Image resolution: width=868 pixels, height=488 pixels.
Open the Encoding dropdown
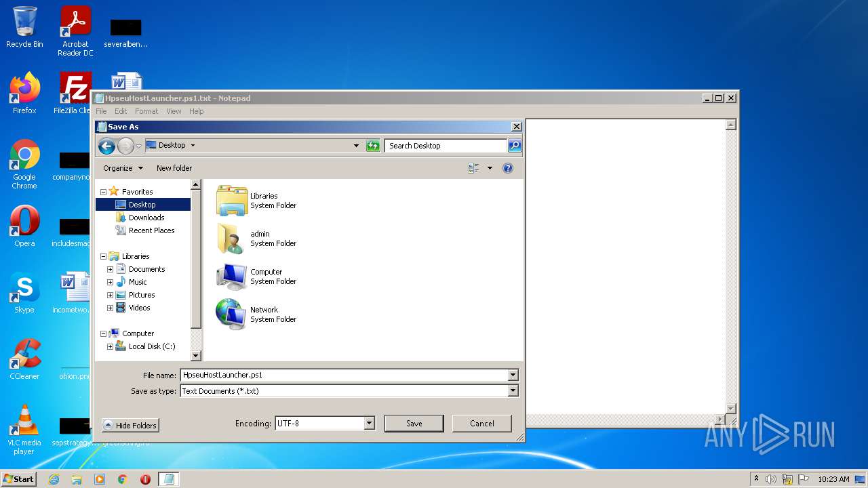[369, 424]
